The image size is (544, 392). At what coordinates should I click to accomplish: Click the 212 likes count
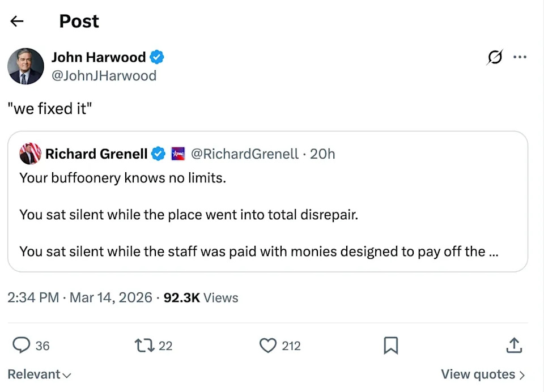pos(290,346)
